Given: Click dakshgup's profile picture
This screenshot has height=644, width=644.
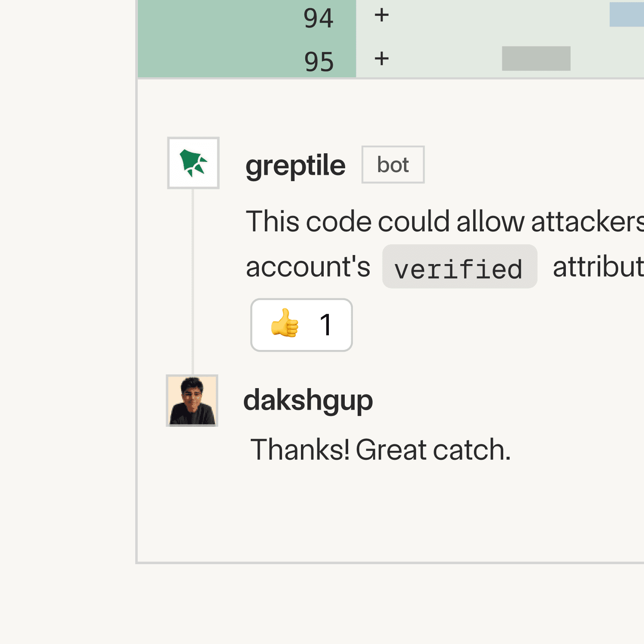Looking at the screenshot, I should [x=192, y=400].
